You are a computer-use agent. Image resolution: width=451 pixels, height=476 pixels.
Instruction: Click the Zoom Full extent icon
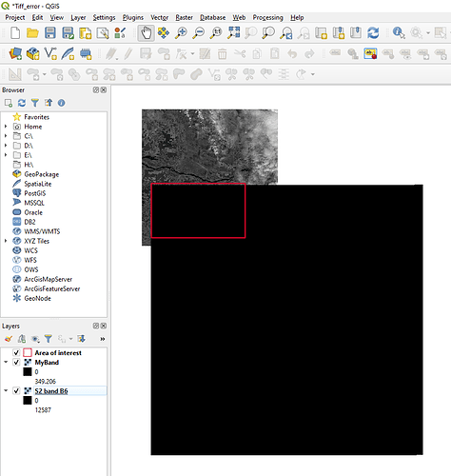pyautogui.click(x=234, y=33)
